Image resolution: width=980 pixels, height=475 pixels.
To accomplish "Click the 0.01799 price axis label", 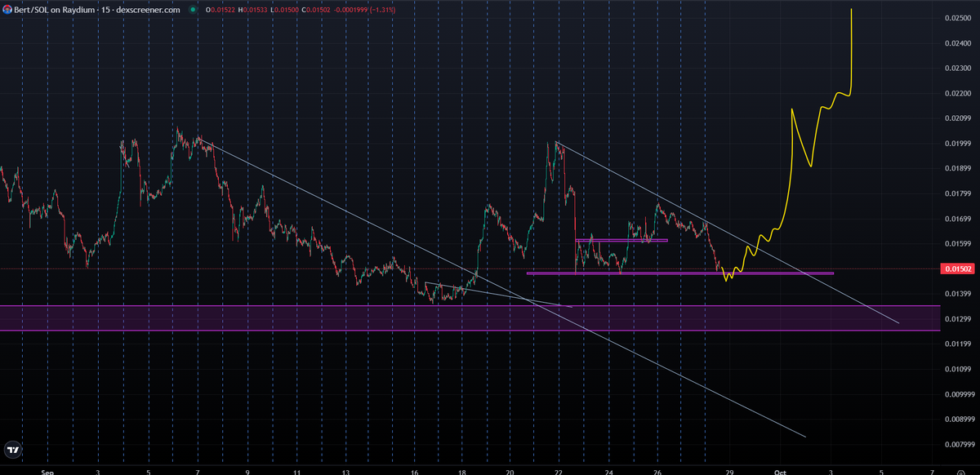I will coord(958,193).
